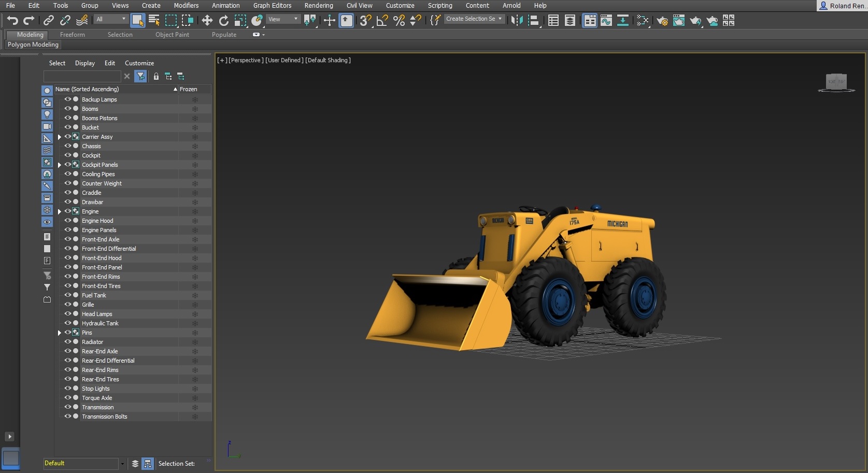Switch to the Freeform ribbon tab
Screen dimensions: 868x473
(x=72, y=35)
